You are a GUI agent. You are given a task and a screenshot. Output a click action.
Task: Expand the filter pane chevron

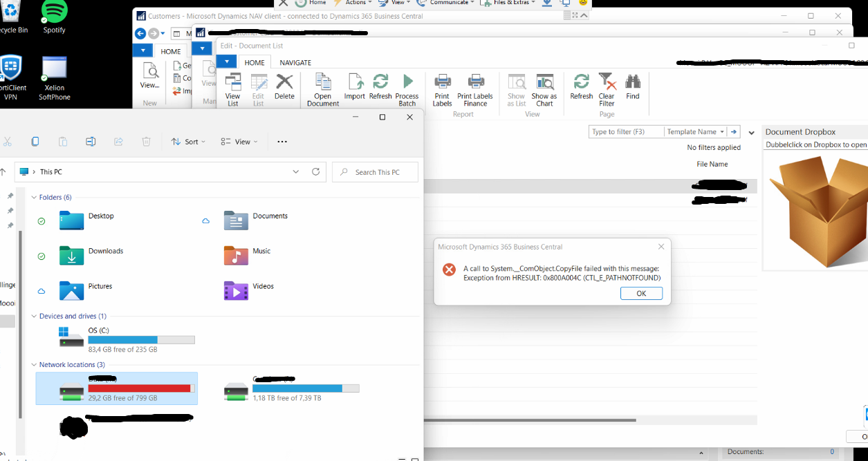pyautogui.click(x=751, y=133)
